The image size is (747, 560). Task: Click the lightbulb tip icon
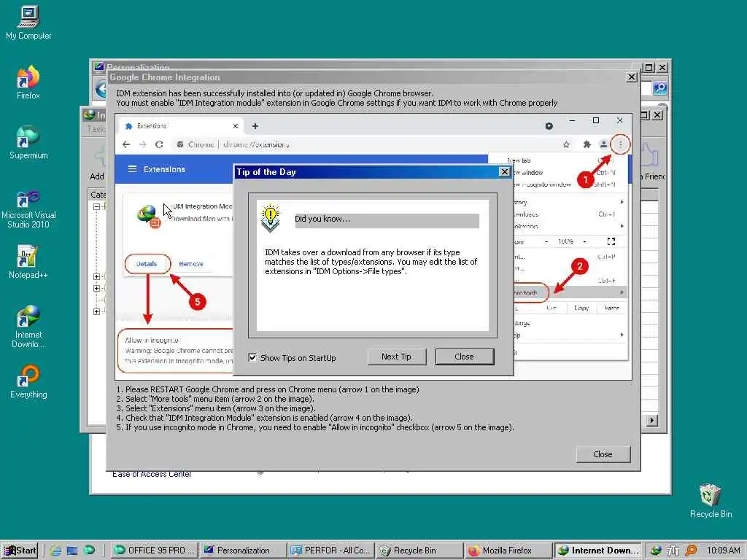[x=270, y=217]
